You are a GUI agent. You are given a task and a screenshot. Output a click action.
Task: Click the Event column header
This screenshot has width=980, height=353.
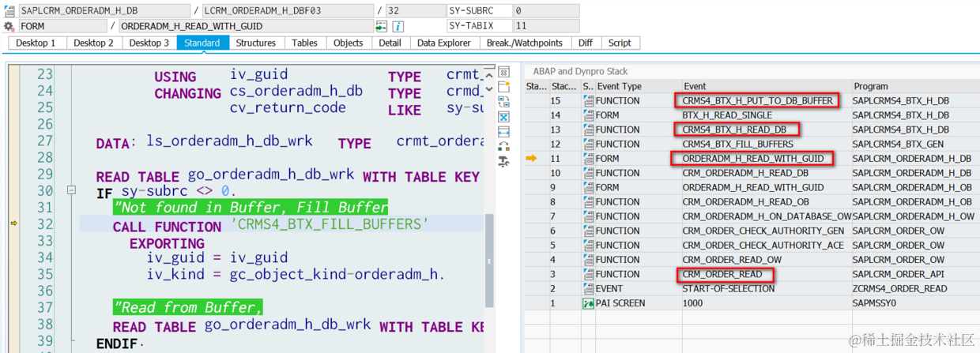click(x=767, y=86)
